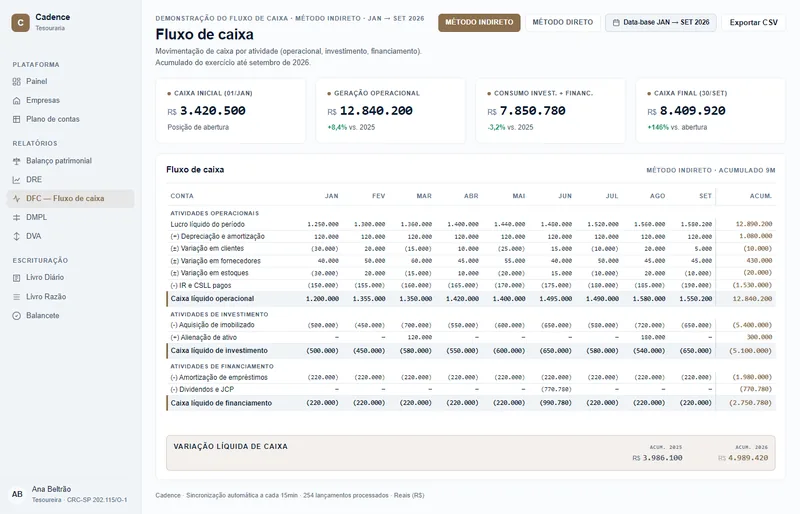The width and height of the screenshot is (800, 514).
Task: Open Painel via its grid icon
Action: point(17,82)
